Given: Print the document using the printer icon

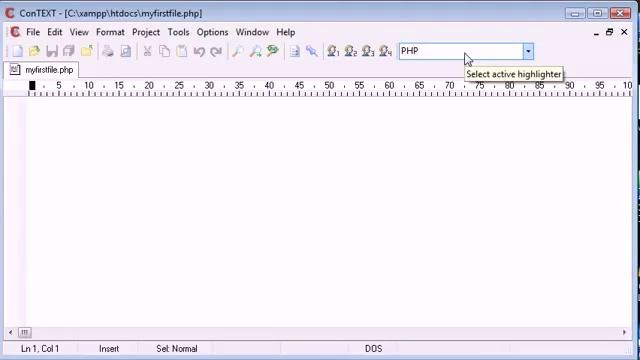Looking at the screenshot, I should (x=108, y=51).
